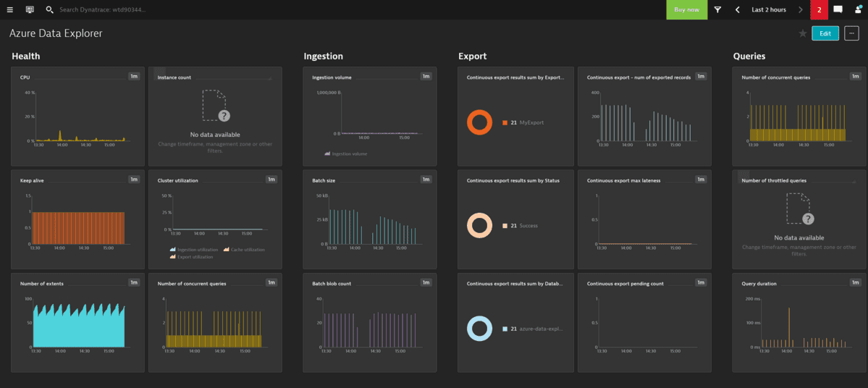
Task: Click the Query duration tile title
Action: (x=759, y=283)
